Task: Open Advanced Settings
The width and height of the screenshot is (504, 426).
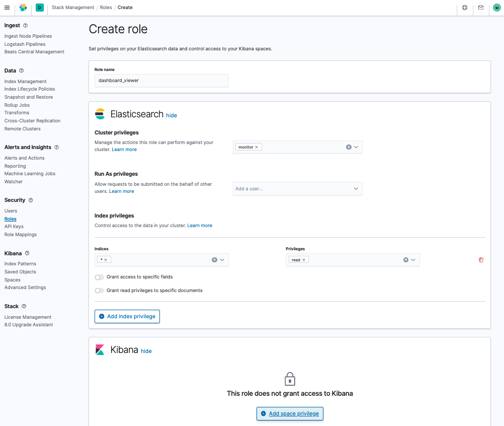Action: coord(25,288)
